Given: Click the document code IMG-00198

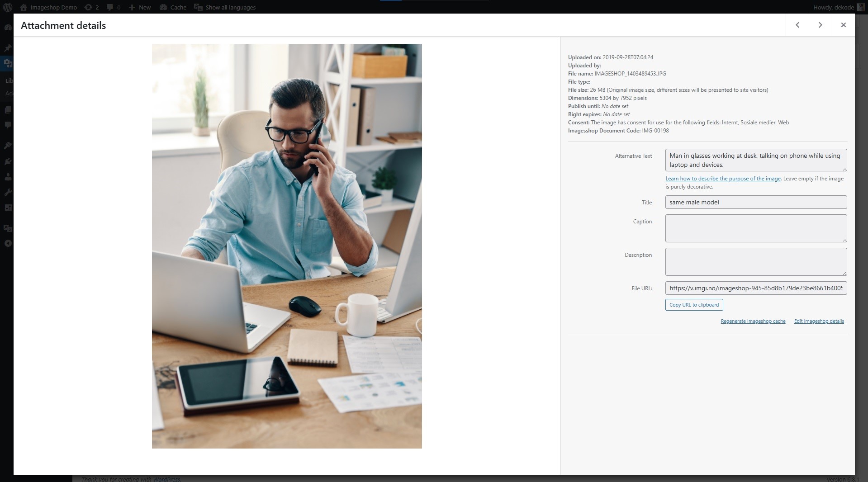Looking at the screenshot, I should point(655,131).
